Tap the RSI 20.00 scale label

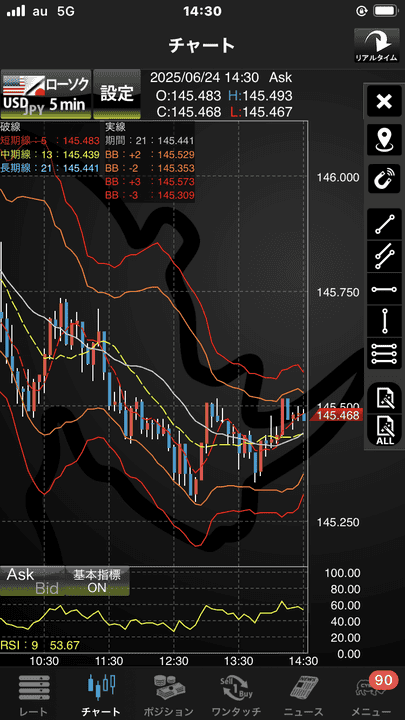(x=344, y=637)
